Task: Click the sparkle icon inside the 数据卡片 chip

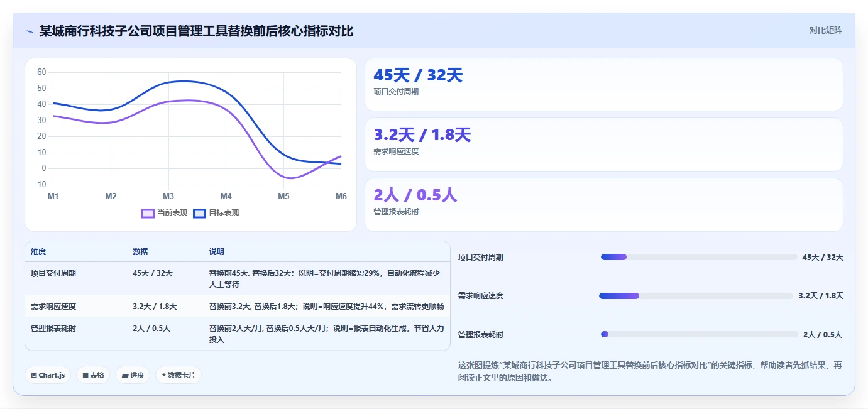Action: point(164,375)
